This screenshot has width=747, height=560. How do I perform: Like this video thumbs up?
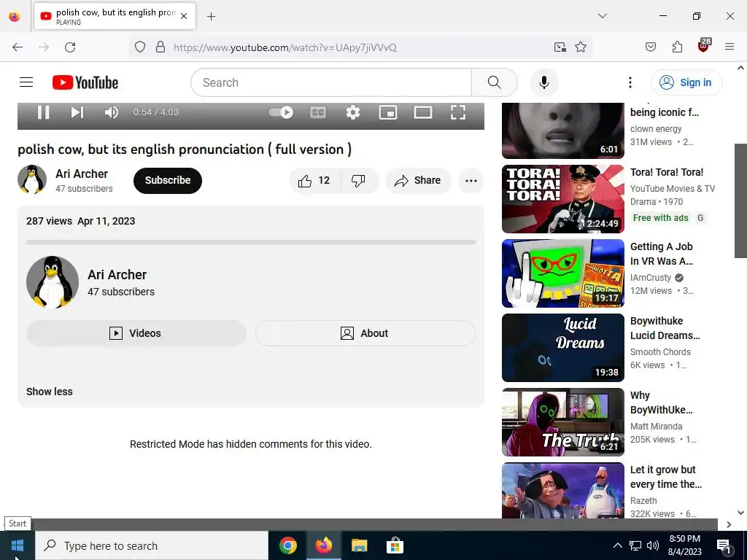point(314,181)
